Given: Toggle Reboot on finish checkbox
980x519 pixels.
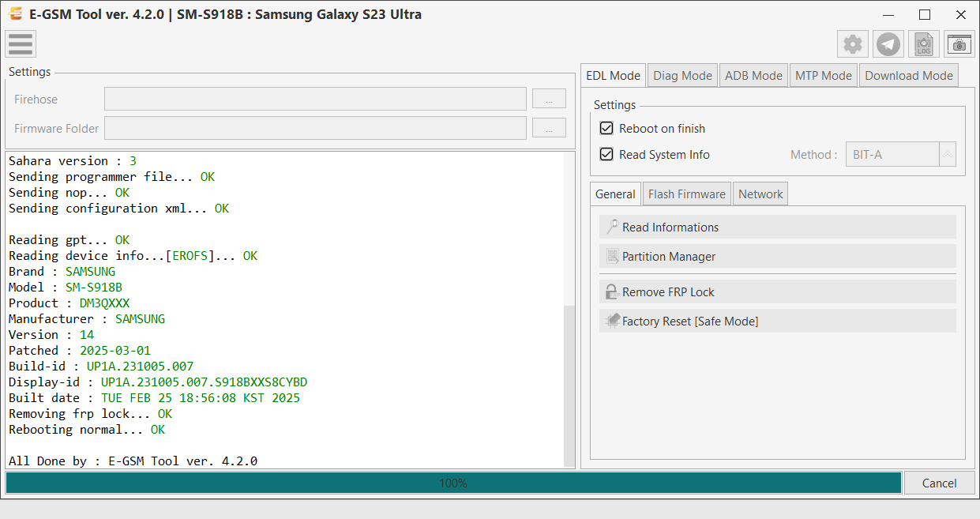Looking at the screenshot, I should (606, 128).
